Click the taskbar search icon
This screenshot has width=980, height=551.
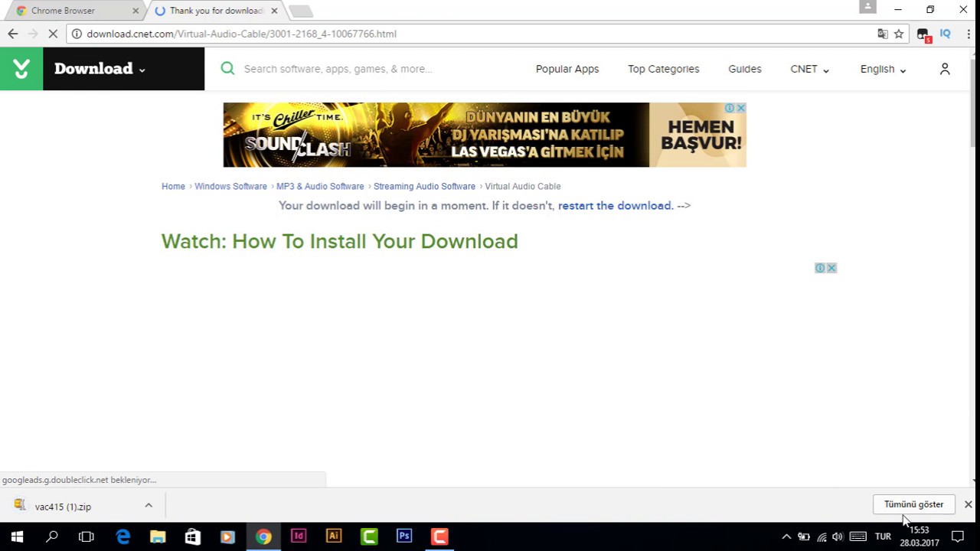click(52, 536)
